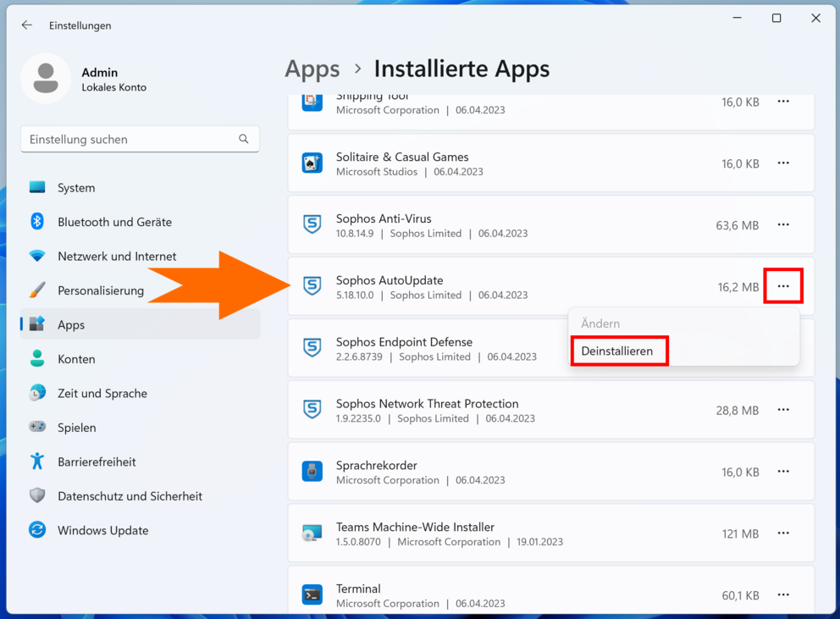Click the Teams Machine-Wide Installer icon
The width and height of the screenshot is (840, 619).
[312, 533]
